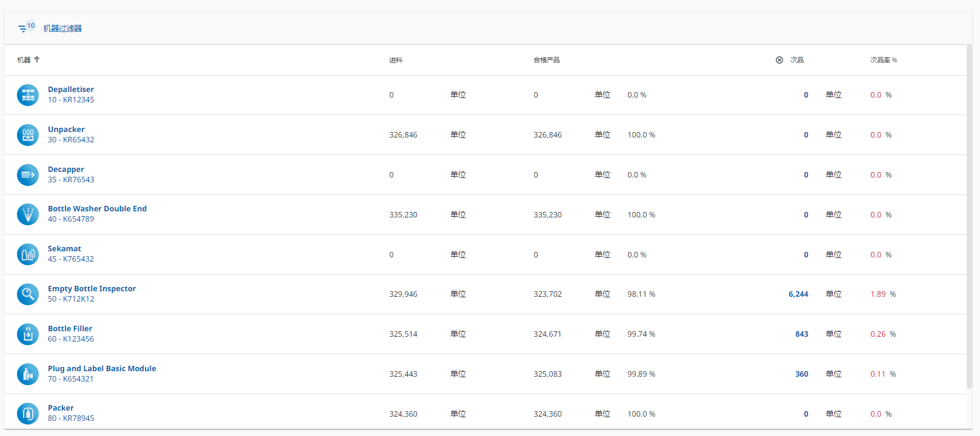Click the Plug and Label Basic Module icon
The width and height of the screenshot is (980, 436).
click(28, 374)
